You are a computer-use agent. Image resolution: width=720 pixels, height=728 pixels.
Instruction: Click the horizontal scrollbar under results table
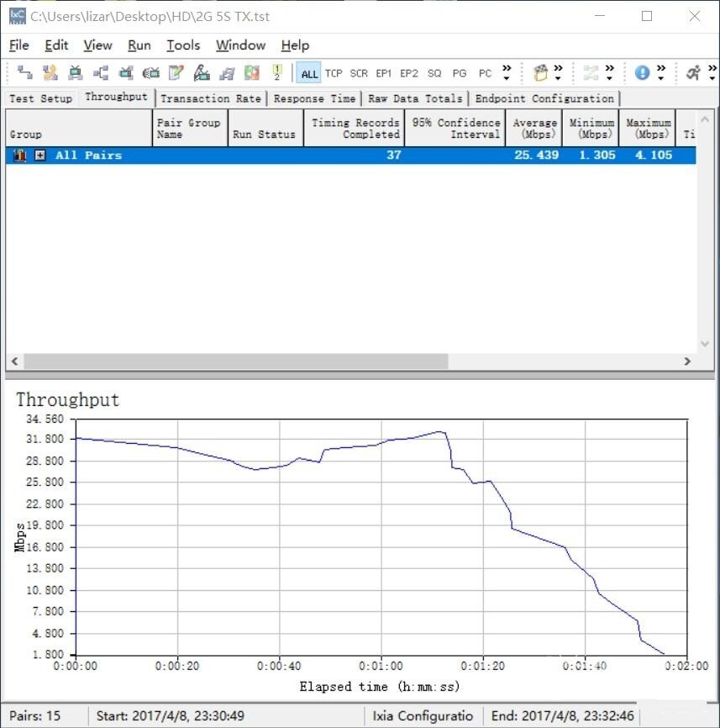(235, 361)
